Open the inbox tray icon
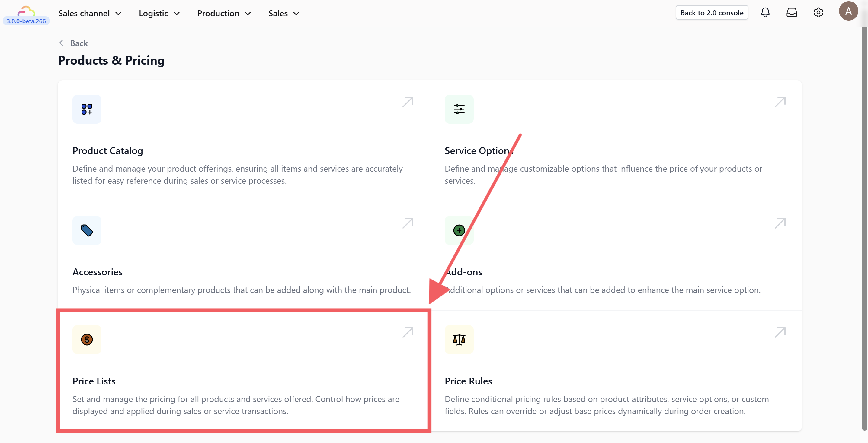 [x=792, y=13]
